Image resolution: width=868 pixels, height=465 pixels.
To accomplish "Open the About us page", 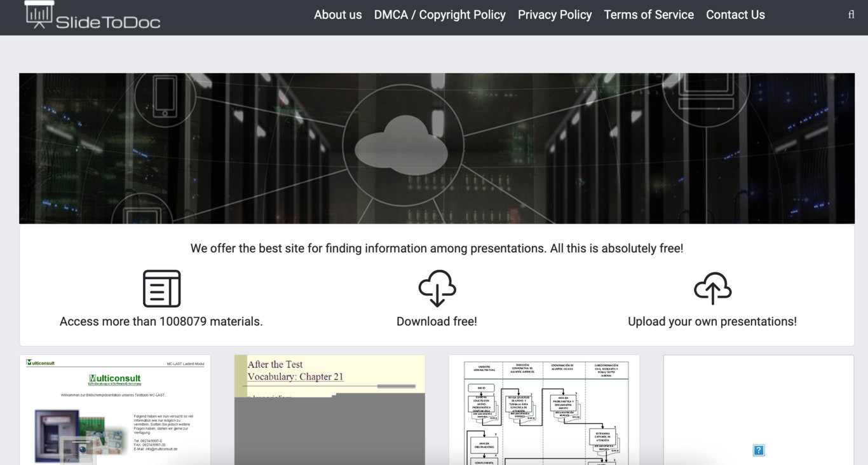I will tap(338, 15).
